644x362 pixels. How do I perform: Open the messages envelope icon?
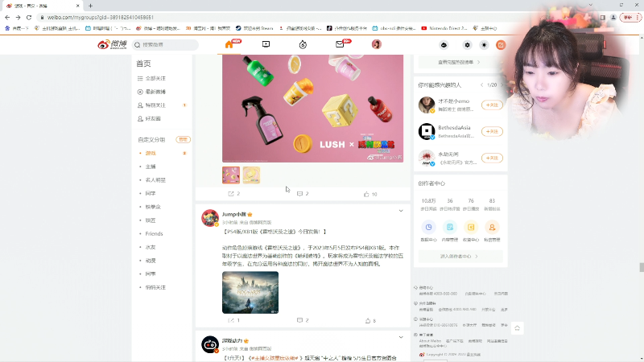pos(340,44)
